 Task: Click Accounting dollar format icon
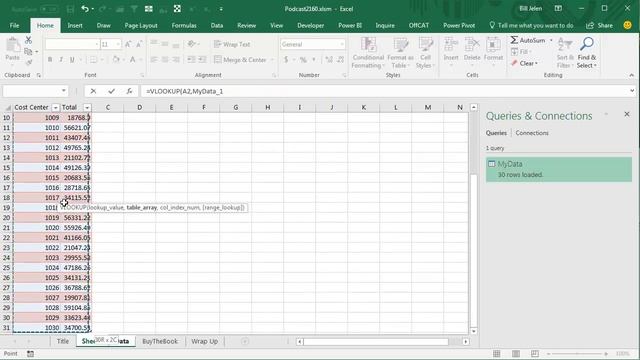coord(286,60)
